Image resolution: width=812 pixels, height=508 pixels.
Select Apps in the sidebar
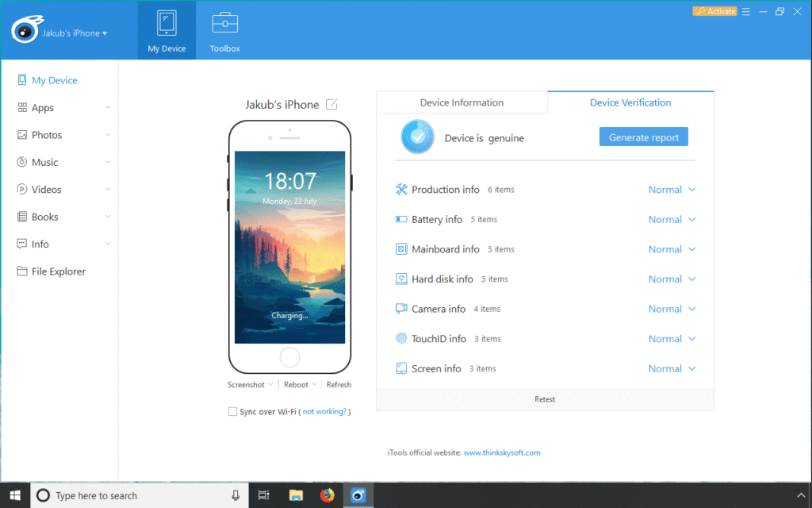(44, 107)
